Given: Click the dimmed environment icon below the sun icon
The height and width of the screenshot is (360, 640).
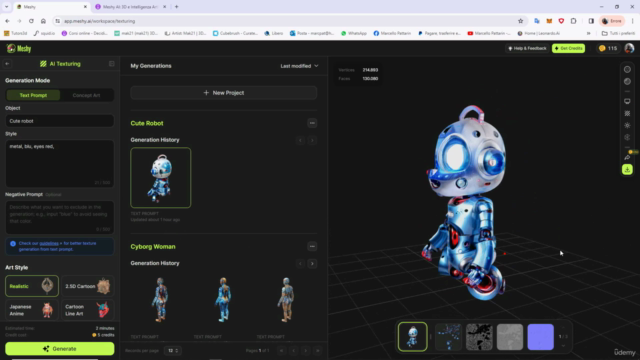Looking at the screenshot, I should pyautogui.click(x=627, y=137).
